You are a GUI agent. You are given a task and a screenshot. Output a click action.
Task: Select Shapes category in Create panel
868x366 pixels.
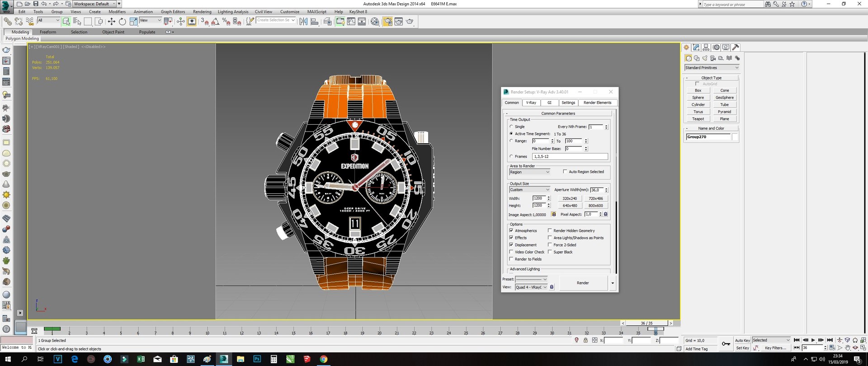(697, 58)
